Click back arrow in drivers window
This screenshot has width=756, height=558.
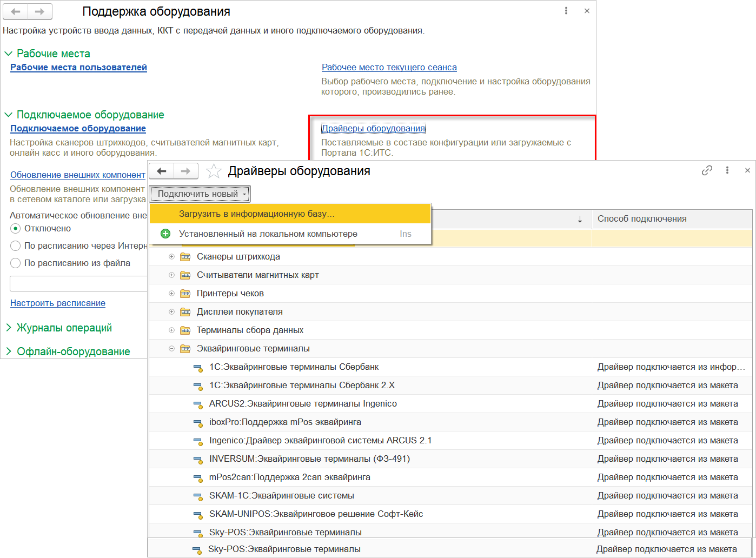tap(161, 171)
